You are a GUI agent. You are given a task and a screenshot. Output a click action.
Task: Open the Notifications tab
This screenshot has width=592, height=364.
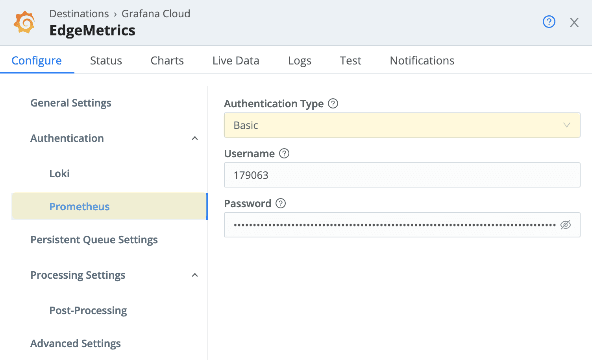422,61
